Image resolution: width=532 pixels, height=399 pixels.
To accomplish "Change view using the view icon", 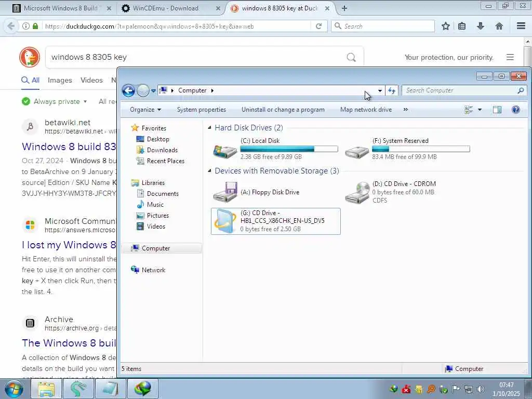I will point(469,110).
